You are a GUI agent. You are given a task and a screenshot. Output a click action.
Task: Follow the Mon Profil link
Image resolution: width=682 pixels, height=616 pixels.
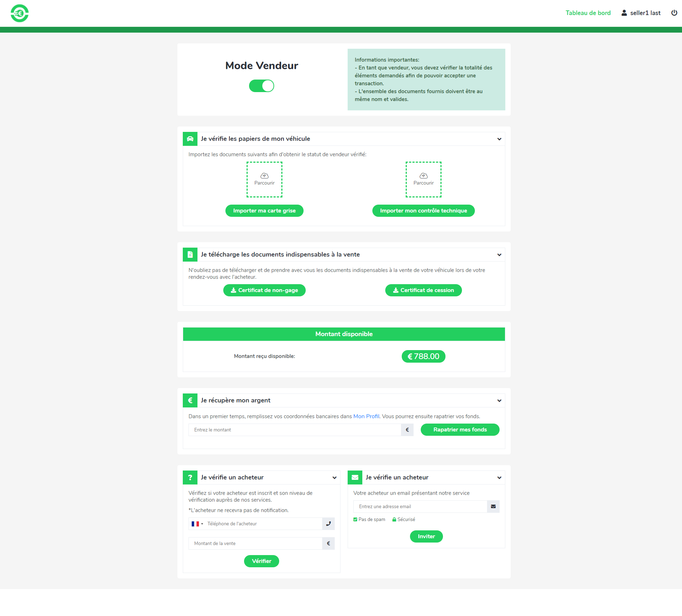point(366,416)
